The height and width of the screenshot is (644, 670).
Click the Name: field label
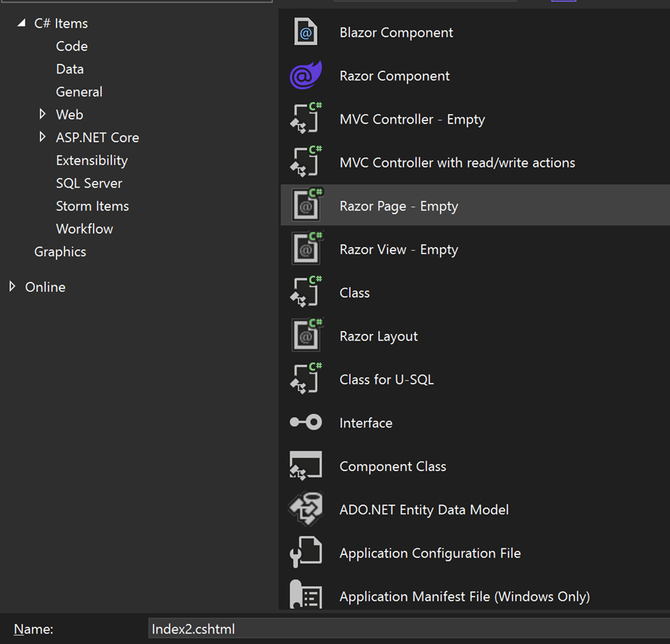33,629
